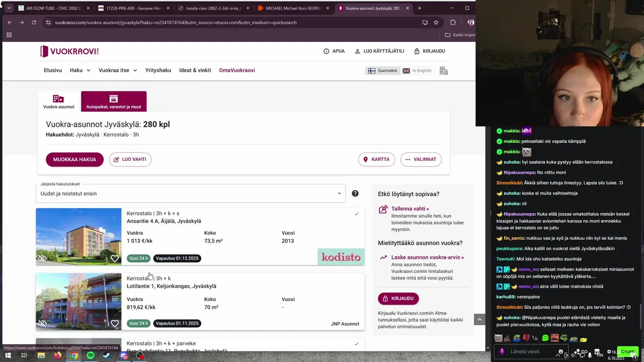Open site information icon in address bar

click(x=48, y=22)
